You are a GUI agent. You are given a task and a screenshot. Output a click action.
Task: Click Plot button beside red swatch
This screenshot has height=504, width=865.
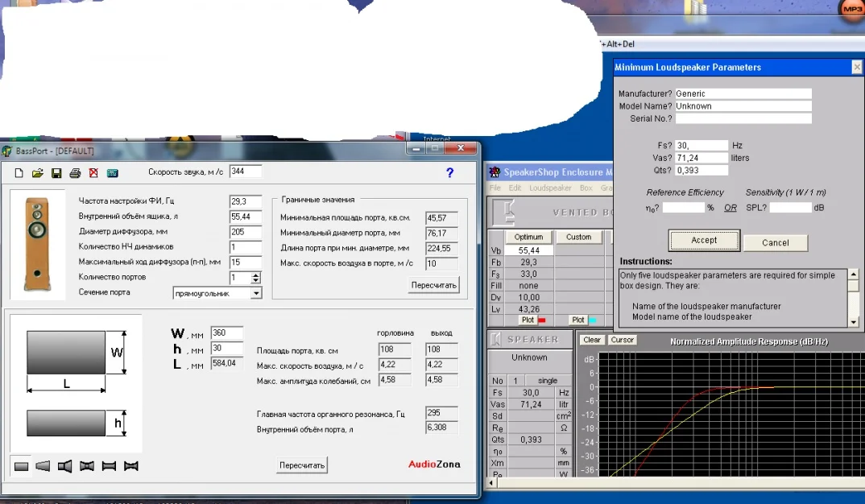528,320
